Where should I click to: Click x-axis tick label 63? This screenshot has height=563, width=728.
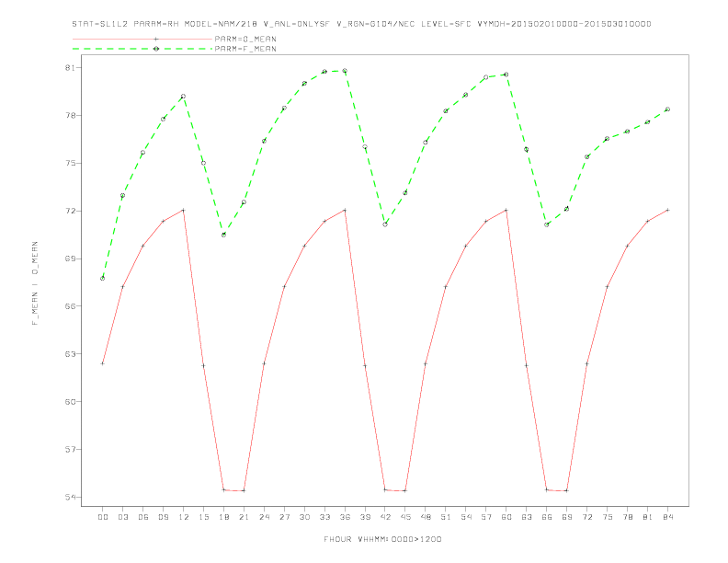pyautogui.click(x=527, y=517)
